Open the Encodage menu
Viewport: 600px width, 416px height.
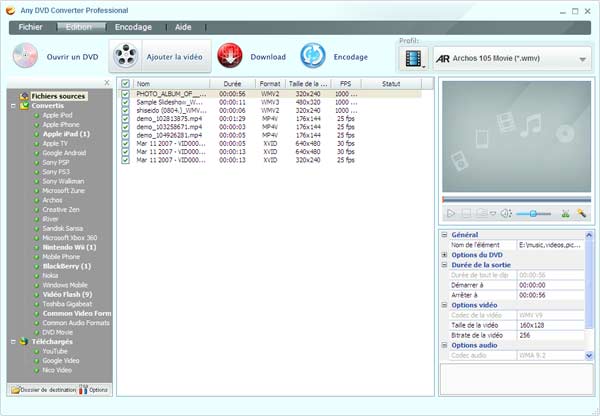(x=133, y=27)
